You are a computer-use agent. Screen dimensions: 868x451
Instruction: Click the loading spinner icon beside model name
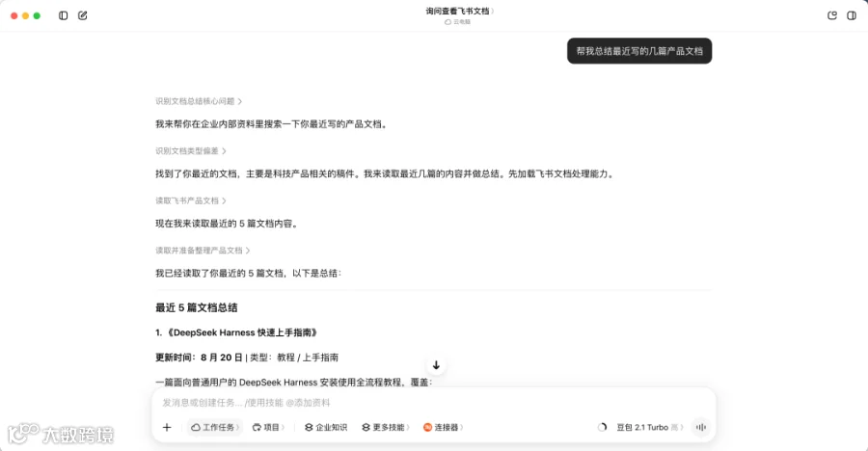click(602, 427)
